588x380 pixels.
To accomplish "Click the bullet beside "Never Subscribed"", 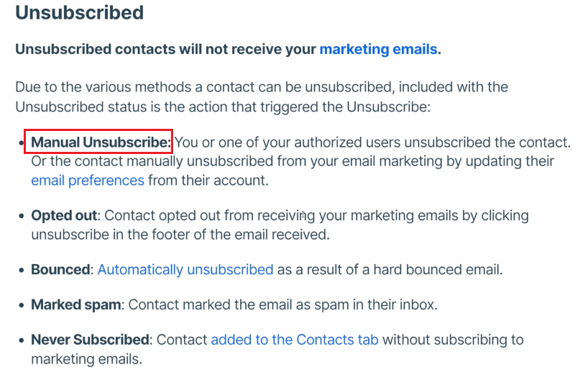I will (x=22, y=340).
